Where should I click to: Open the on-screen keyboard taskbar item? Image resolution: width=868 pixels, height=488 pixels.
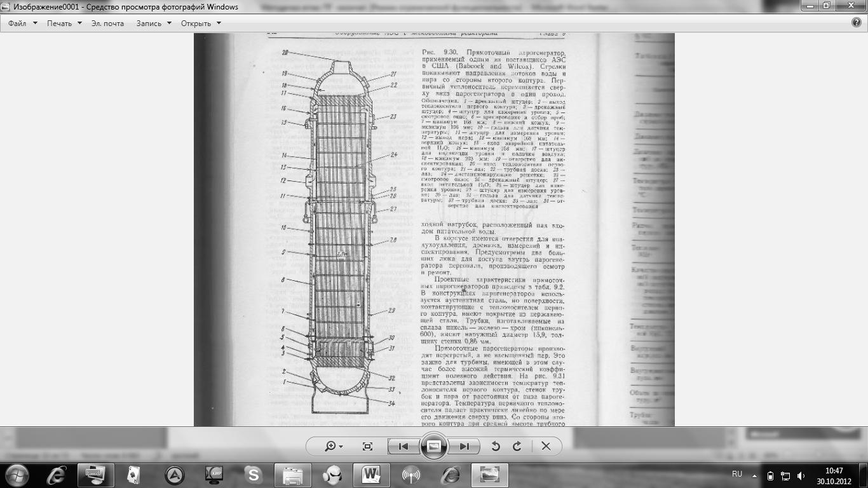coord(96,475)
